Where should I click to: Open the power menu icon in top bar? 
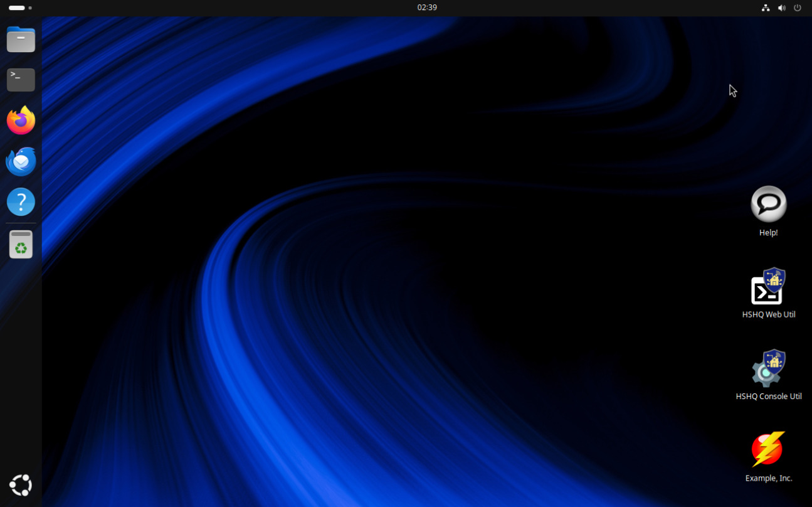(x=798, y=8)
